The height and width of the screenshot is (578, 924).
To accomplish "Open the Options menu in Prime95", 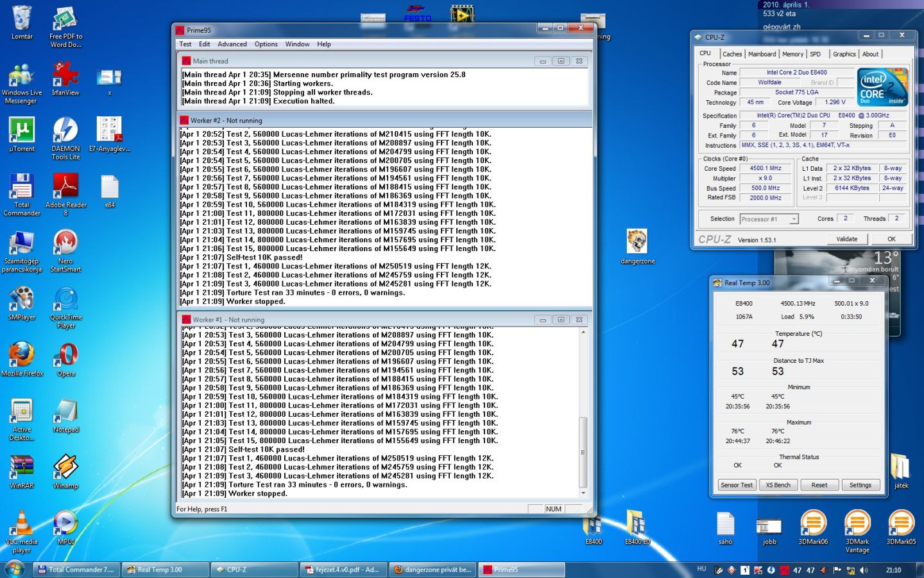I will [266, 44].
